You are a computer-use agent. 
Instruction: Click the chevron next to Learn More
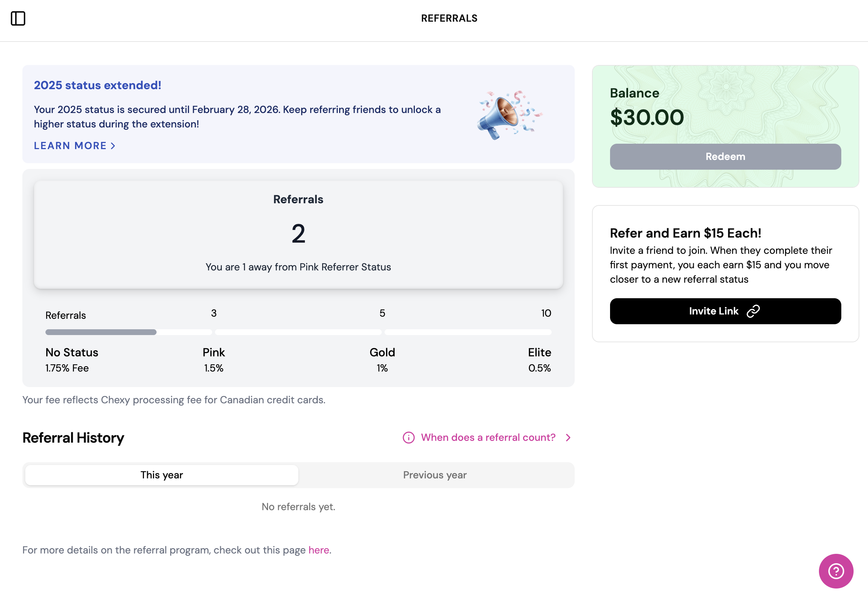113,146
